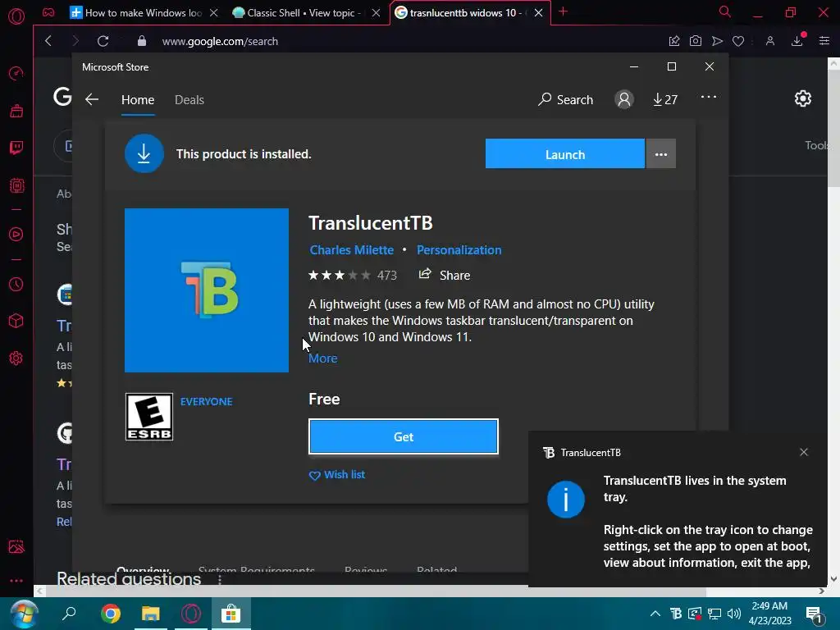Click the Share icon under TranslucentTB
Viewport: 840px width, 630px height.
(x=425, y=274)
